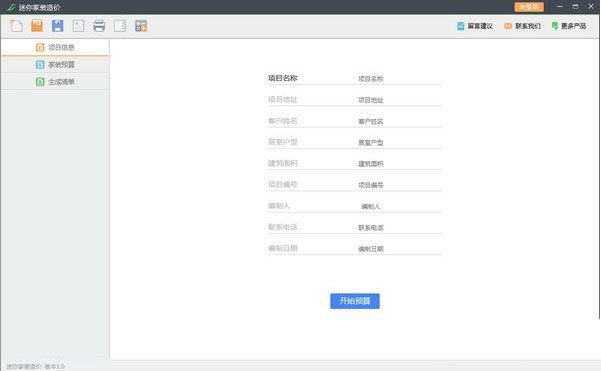The height and width of the screenshot is (371, 601).
Task: Click the status bar text 迷你家装造价 版本1.0
Action: [35, 366]
